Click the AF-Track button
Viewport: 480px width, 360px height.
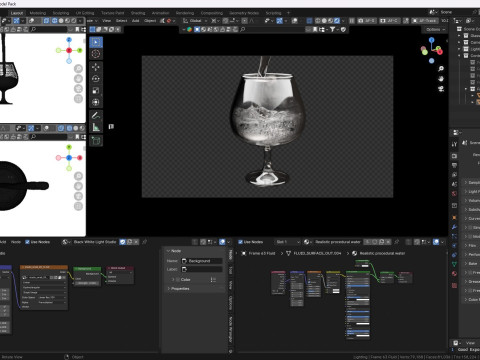tap(424, 21)
